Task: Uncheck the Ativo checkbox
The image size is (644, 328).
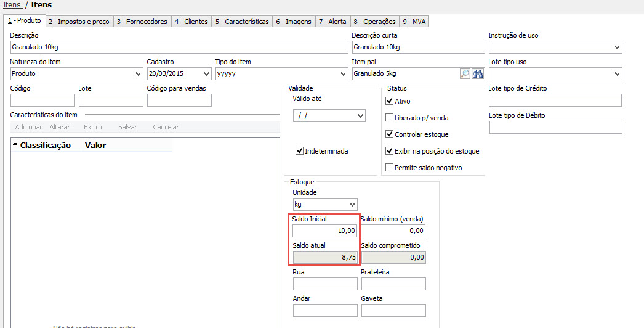Action: click(390, 101)
